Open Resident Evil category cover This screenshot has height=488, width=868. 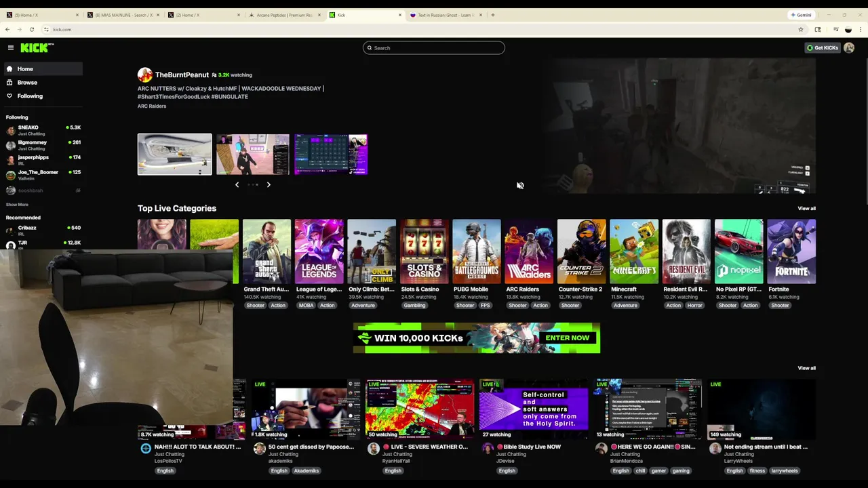pyautogui.click(x=686, y=251)
